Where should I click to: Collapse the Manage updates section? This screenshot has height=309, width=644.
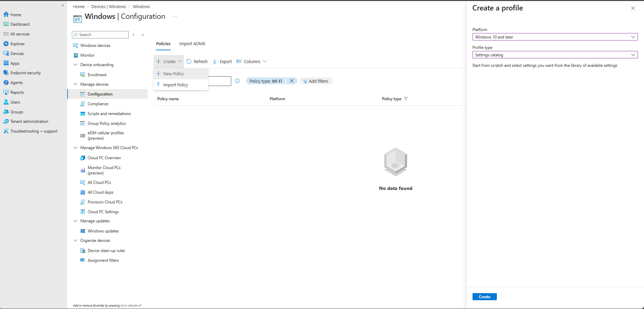coord(76,221)
